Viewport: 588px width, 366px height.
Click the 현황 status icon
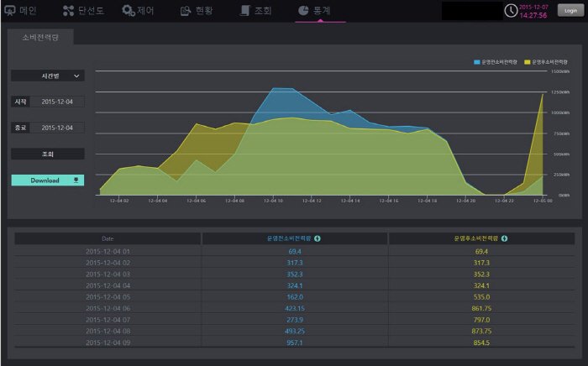click(186, 11)
